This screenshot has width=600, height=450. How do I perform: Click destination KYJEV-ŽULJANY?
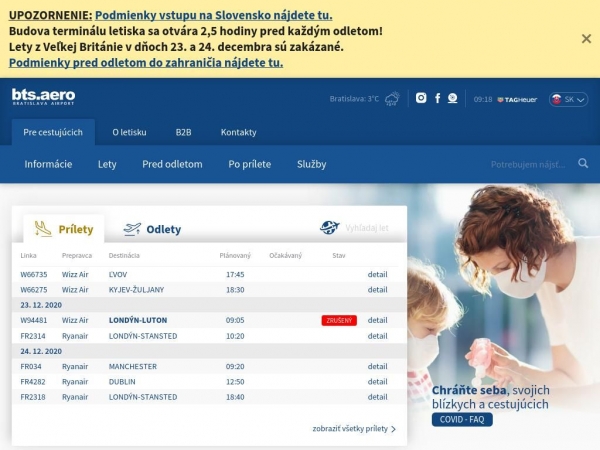[136, 290]
